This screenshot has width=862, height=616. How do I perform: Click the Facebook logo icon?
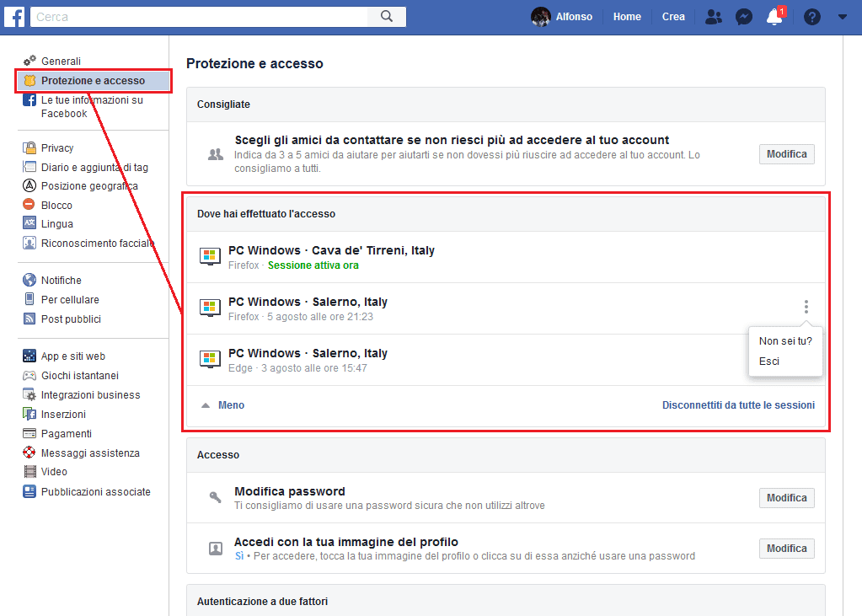pos(15,17)
